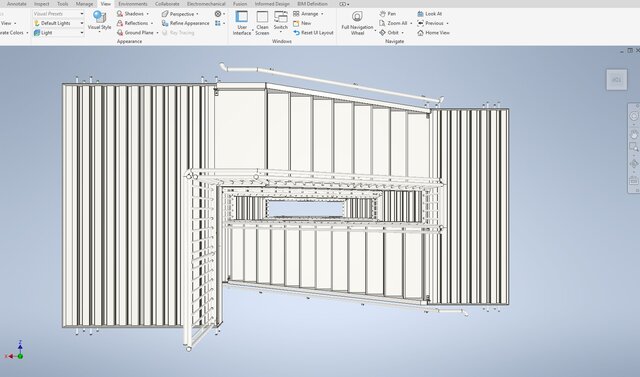Toggle the User Interface button
The width and height of the screenshot is (640, 377).
tap(242, 23)
